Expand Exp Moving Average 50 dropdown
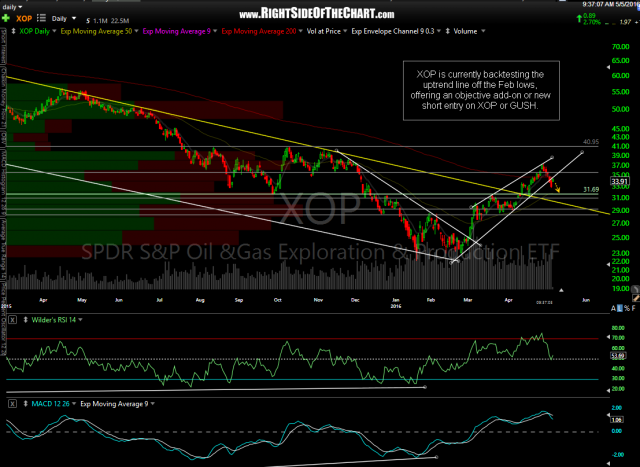This screenshot has width=640, height=467. (136, 31)
